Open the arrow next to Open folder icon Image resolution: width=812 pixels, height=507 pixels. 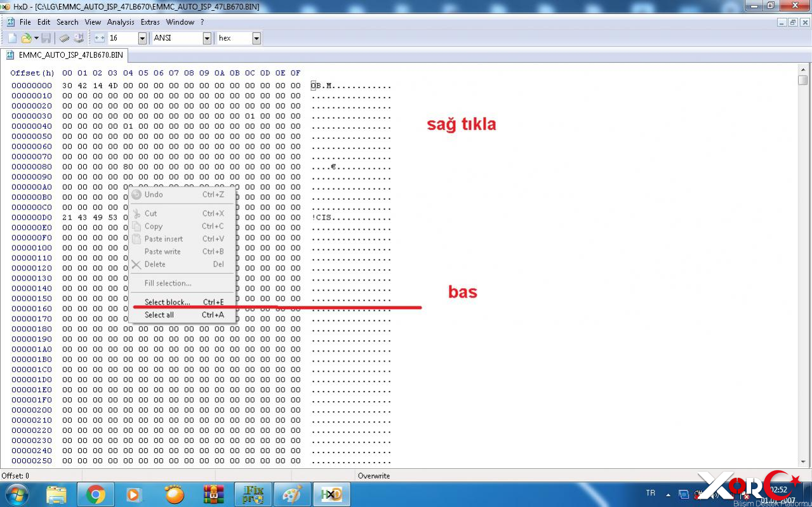[36, 38]
